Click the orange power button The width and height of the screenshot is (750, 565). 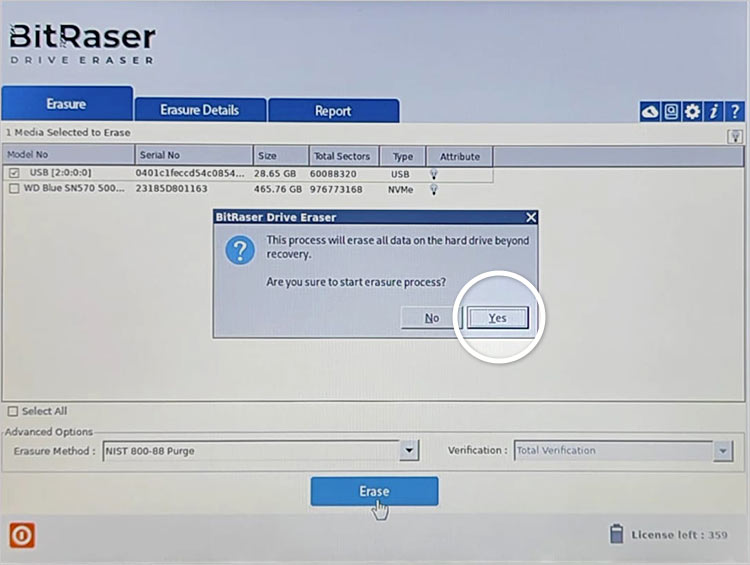pos(22,535)
